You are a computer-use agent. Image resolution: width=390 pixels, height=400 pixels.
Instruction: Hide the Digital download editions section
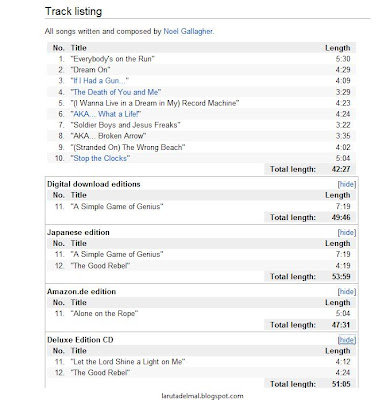tap(347, 184)
